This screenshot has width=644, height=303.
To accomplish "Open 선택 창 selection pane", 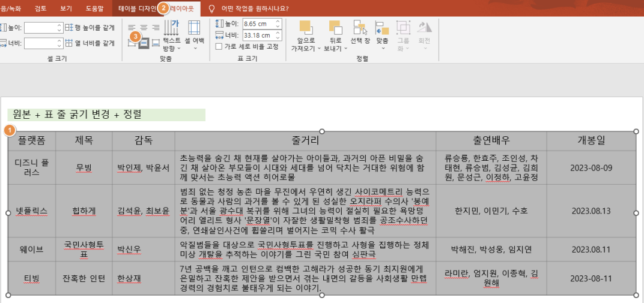I will coord(360,32).
